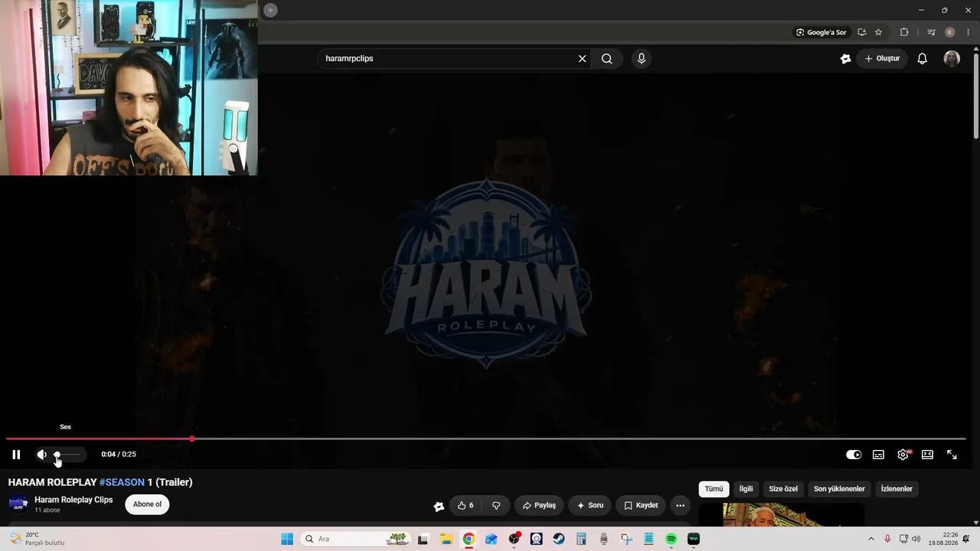Viewport: 980px width, 551px height.
Task: Open the Chrome extensions menu
Action: [x=904, y=32]
